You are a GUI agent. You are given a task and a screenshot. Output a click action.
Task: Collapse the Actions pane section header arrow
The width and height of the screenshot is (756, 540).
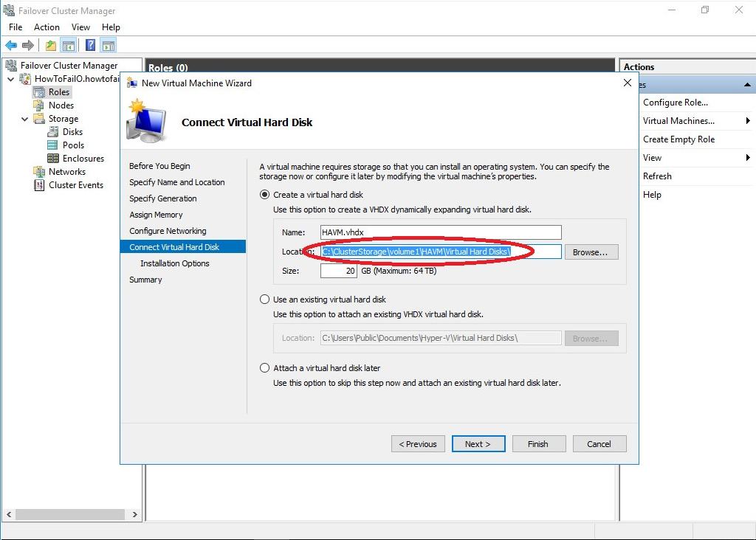tap(747, 85)
